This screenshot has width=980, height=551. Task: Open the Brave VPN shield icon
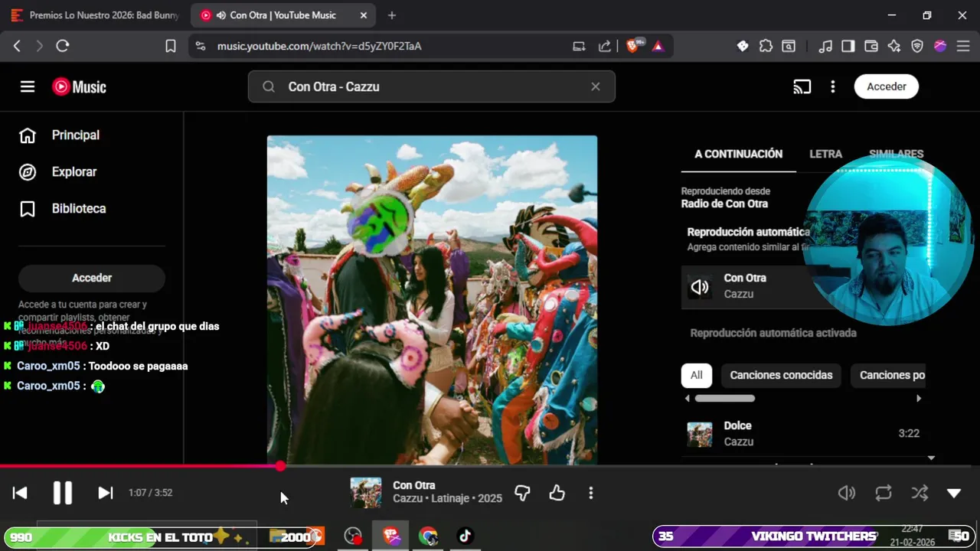(917, 46)
